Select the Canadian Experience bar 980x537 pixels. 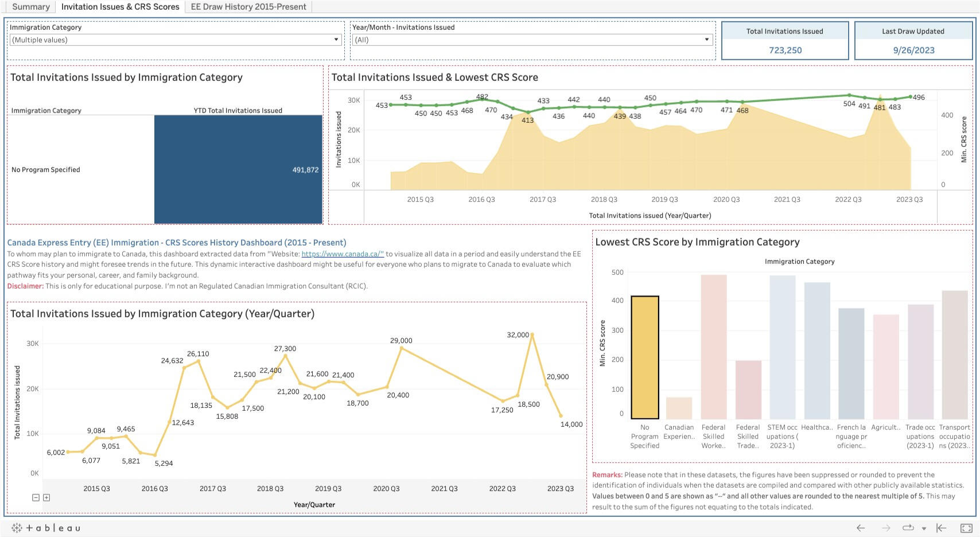click(x=679, y=408)
